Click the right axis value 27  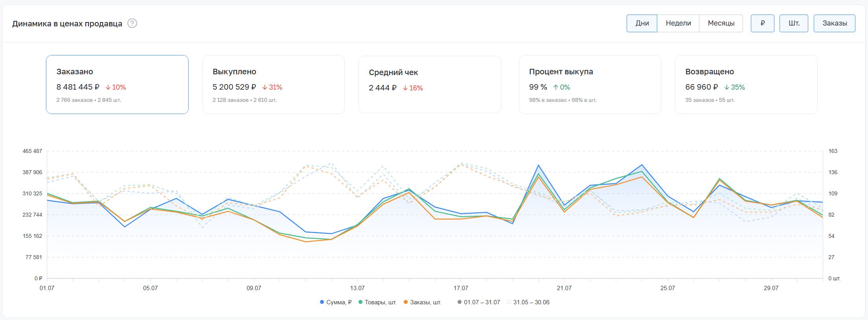[x=831, y=257]
